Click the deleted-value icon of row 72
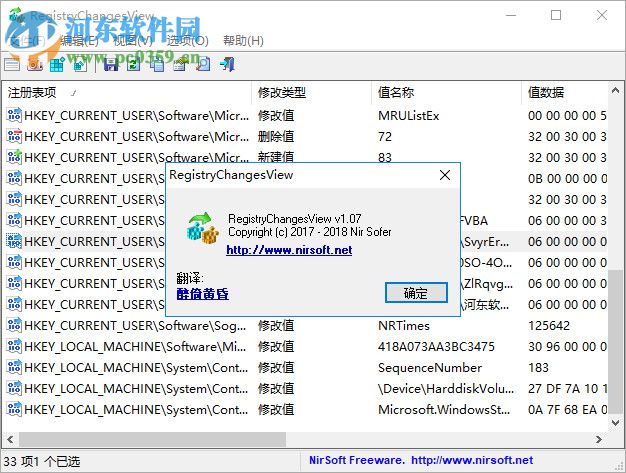Image resolution: width=626 pixels, height=473 pixels. [14, 137]
